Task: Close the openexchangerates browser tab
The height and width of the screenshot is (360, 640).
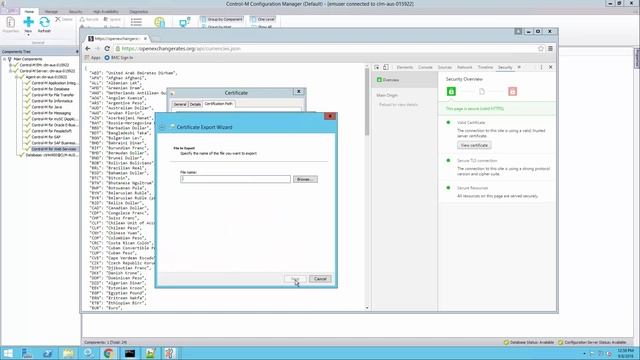Action: tap(145, 39)
